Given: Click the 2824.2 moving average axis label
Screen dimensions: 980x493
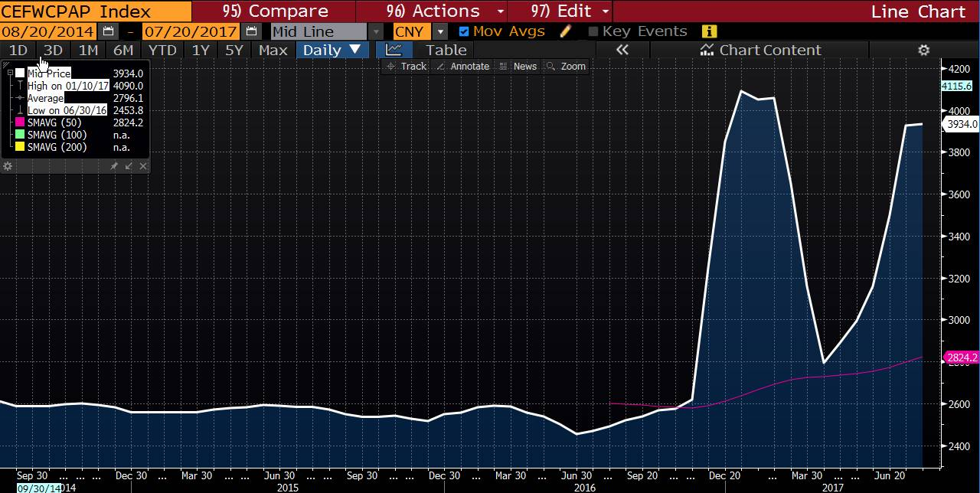Looking at the screenshot, I should pos(962,358).
